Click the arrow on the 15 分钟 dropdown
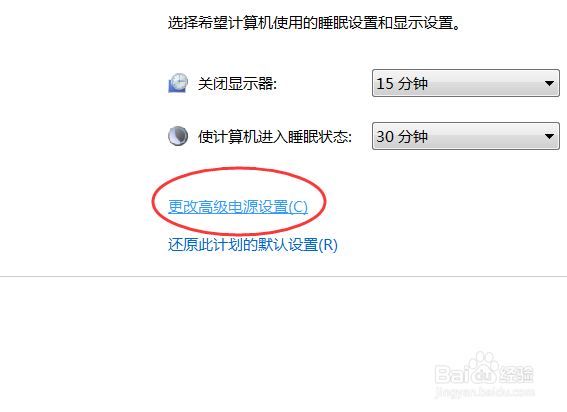 tap(549, 84)
